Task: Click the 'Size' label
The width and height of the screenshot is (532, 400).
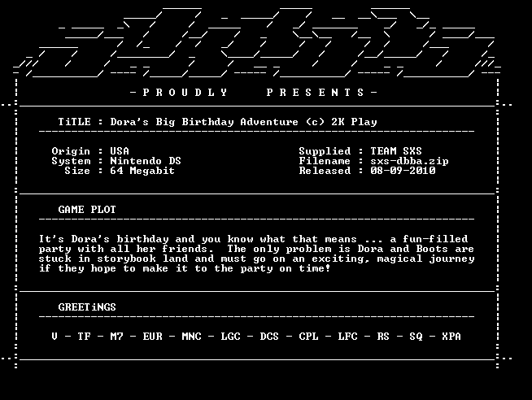Action: (x=77, y=171)
